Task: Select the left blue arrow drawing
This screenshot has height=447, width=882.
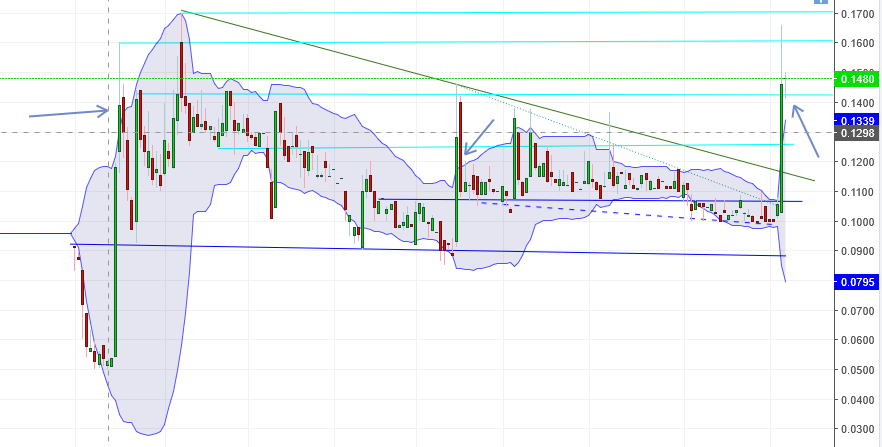Action: pyautogui.click(x=69, y=112)
